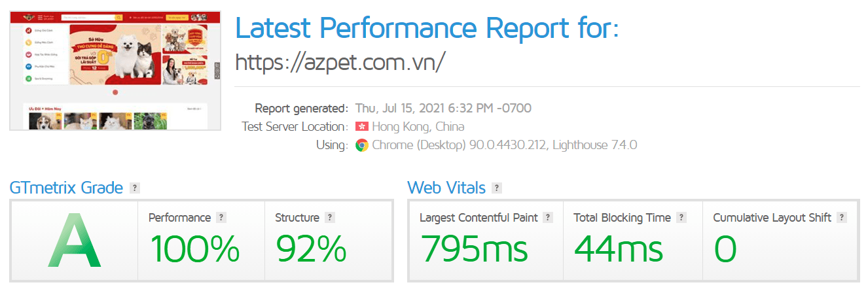
Task: Click the Cumulative Layout Shift value 0
Action: 725,249
